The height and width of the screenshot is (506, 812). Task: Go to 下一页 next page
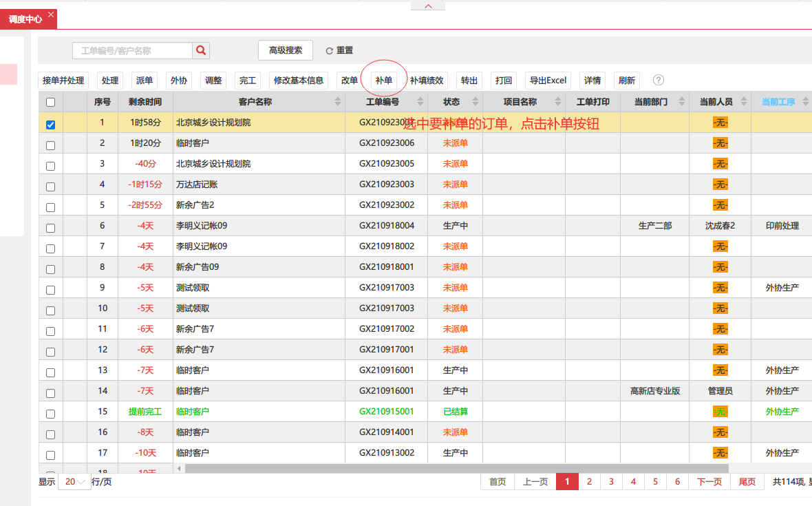pyautogui.click(x=709, y=482)
